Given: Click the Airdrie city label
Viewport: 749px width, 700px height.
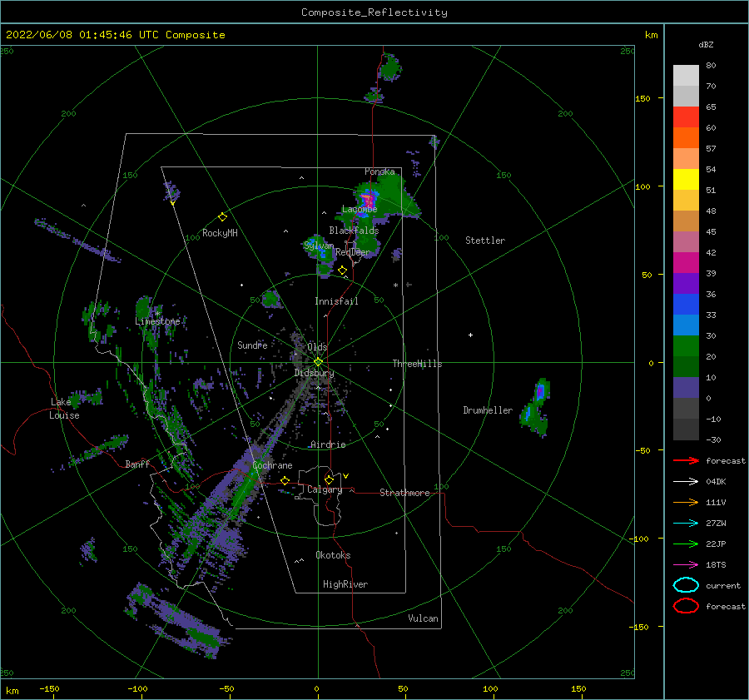Looking at the screenshot, I should (x=328, y=444).
